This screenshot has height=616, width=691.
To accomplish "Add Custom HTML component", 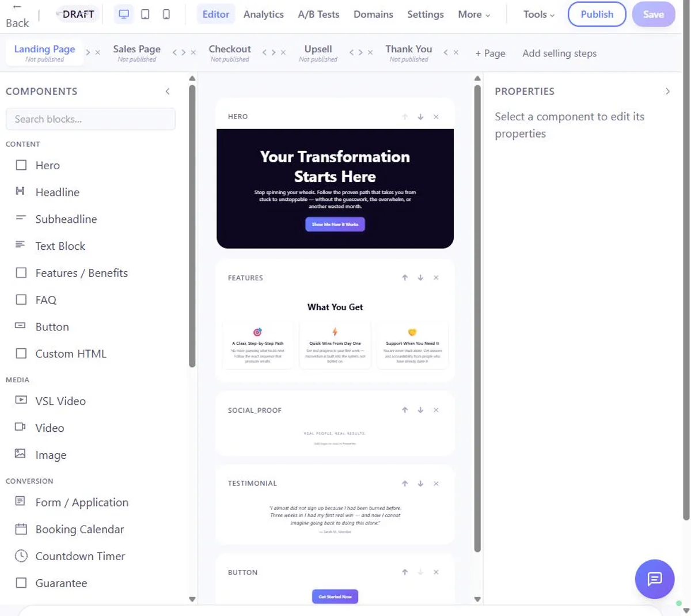I will pos(90,353).
